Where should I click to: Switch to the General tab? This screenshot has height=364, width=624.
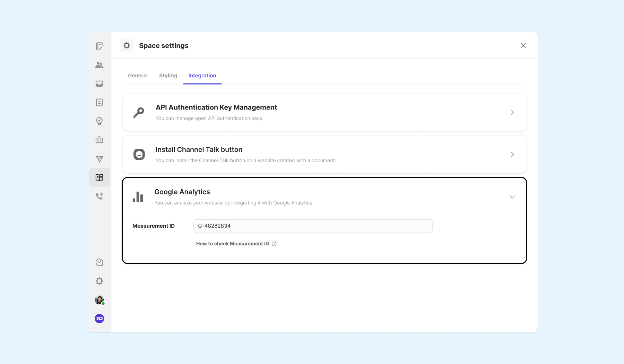click(138, 76)
